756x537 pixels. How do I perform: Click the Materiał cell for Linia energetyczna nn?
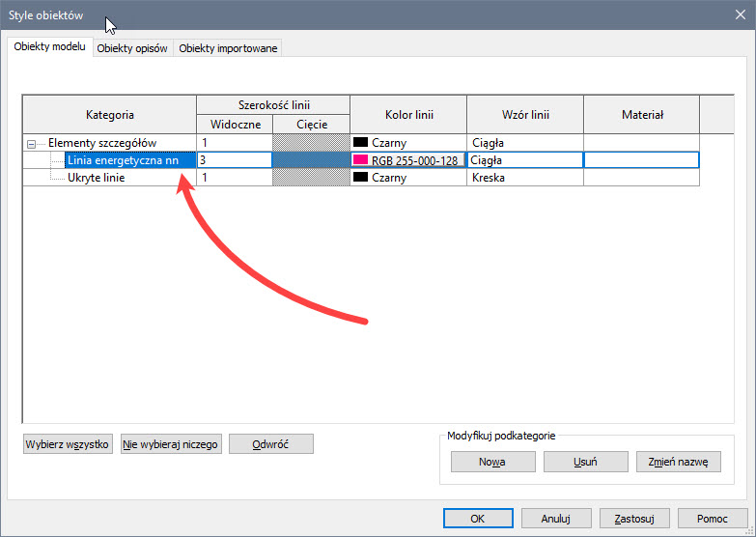tap(640, 160)
